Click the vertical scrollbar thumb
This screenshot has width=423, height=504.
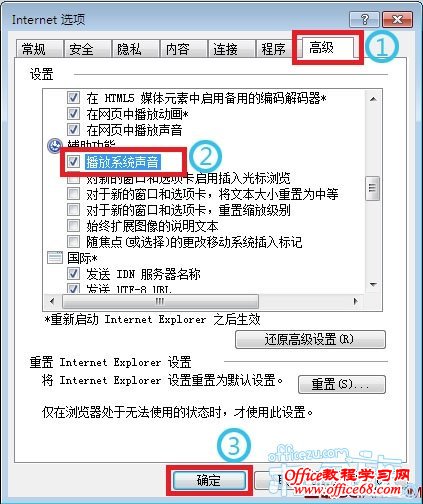pos(372,188)
